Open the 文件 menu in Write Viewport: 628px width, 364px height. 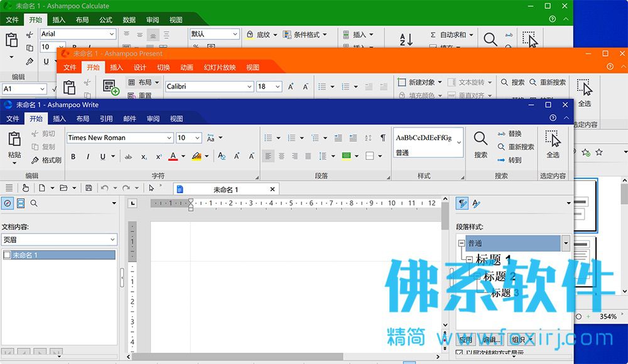[x=13, y=119]
